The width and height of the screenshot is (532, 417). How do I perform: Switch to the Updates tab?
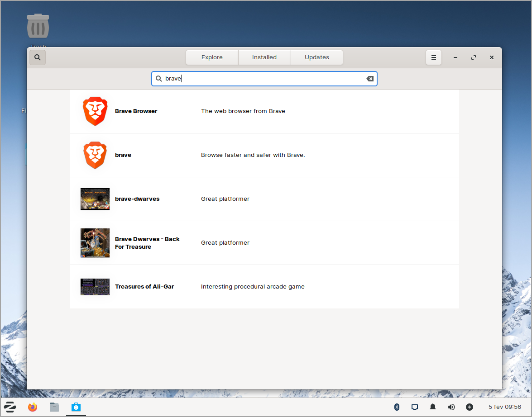tap(317, 57)
